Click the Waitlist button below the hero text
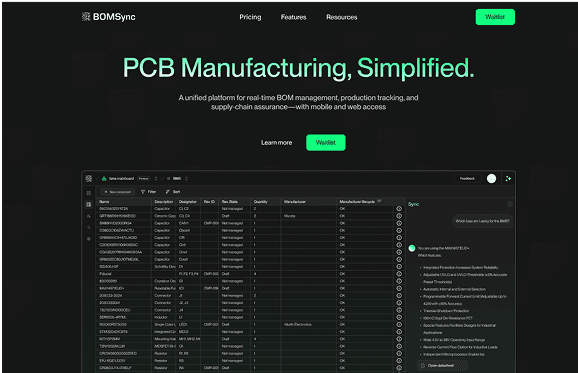The height and width of the screenshot is (373, 578). 326,143
